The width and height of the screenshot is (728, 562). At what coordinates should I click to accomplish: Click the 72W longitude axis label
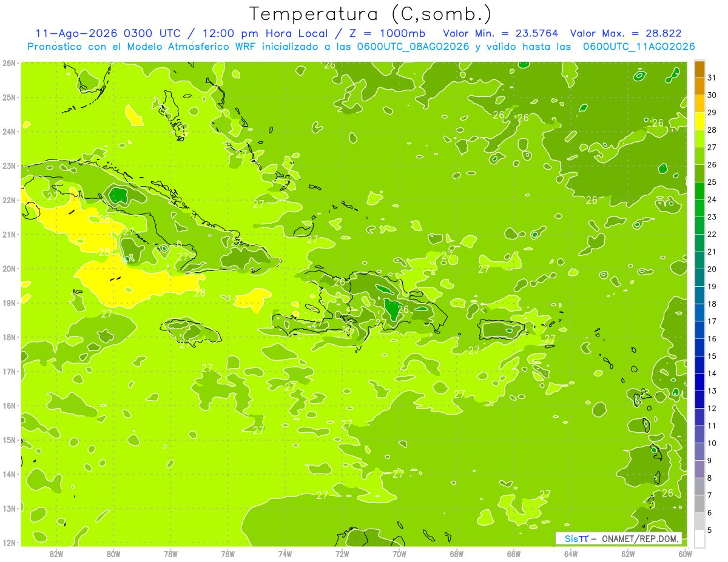(x=342, y=553)
